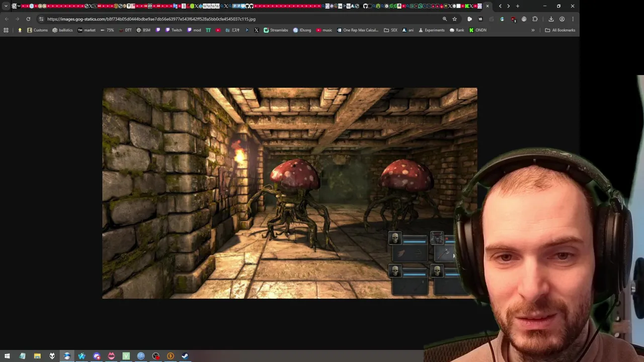This screenshot has height=362, width=644.
Task: Open the Windows Start menu
Action: pos(7,356)
